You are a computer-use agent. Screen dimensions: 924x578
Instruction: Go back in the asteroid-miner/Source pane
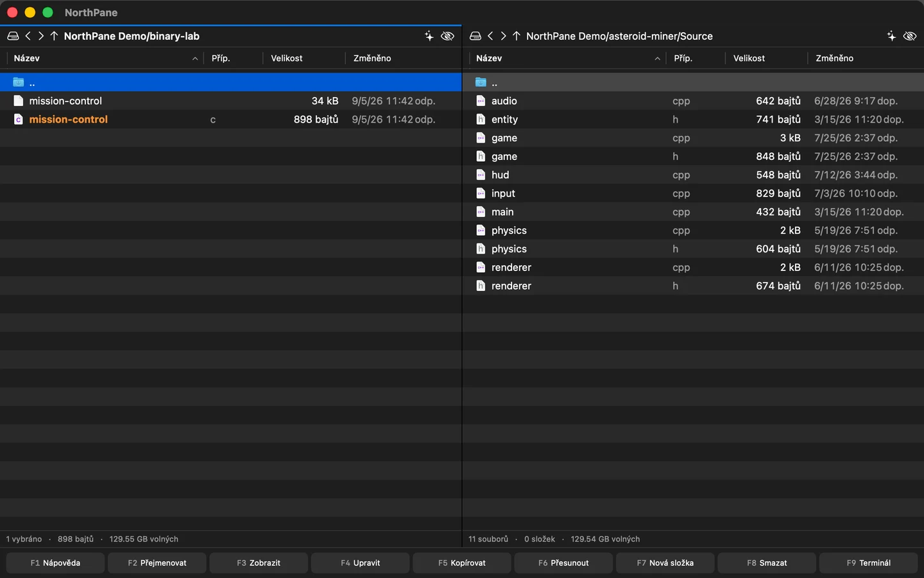tap(491, 36)
